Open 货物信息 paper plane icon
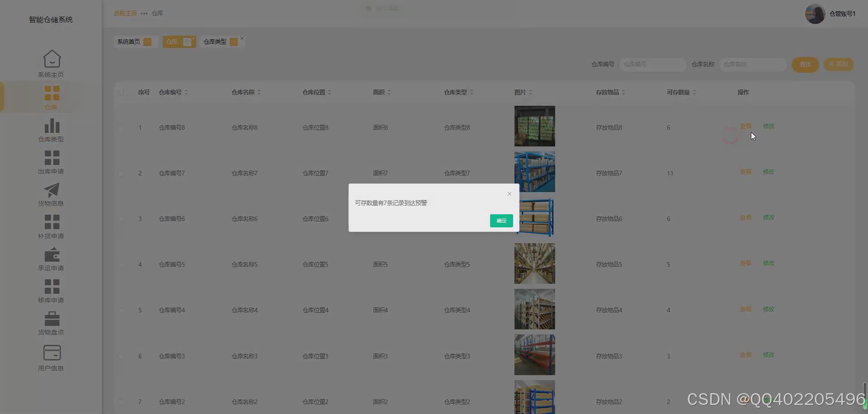Image resolution: width=868 pixels, height=414 pixels. point(52,190)
